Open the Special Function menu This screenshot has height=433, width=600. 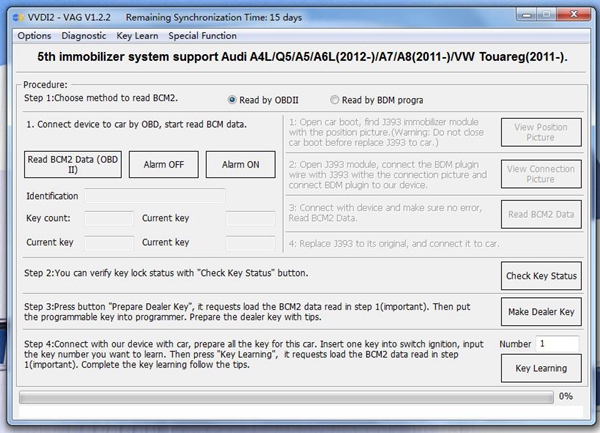tap(202, 36)
